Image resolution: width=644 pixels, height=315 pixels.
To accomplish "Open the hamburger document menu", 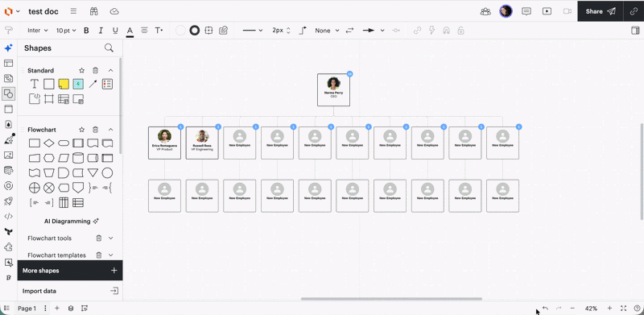I will (73, 11).
